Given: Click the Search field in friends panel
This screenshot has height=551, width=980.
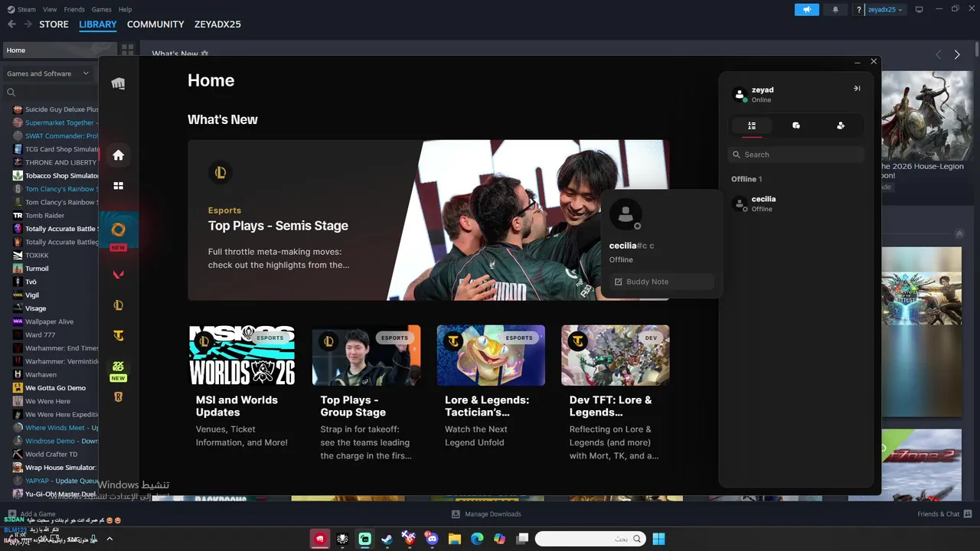Looking at the screenshot, I should click(796, 155).
